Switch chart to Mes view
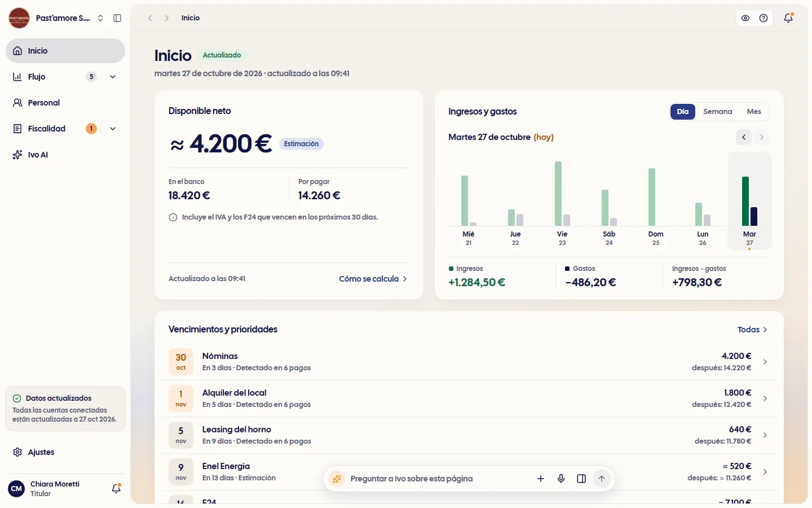Viewport: 812px width, 508px height. pyautogui.click(x=754, y=112)
